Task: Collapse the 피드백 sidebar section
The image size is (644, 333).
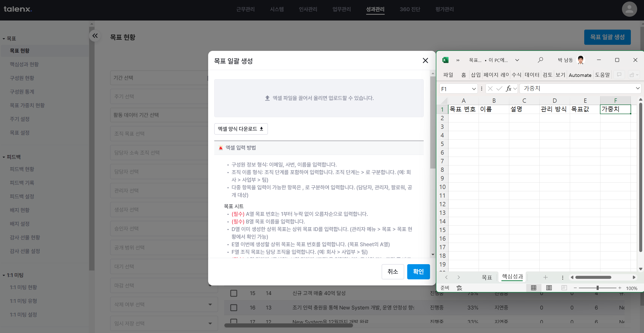Action: coord(4,157)
